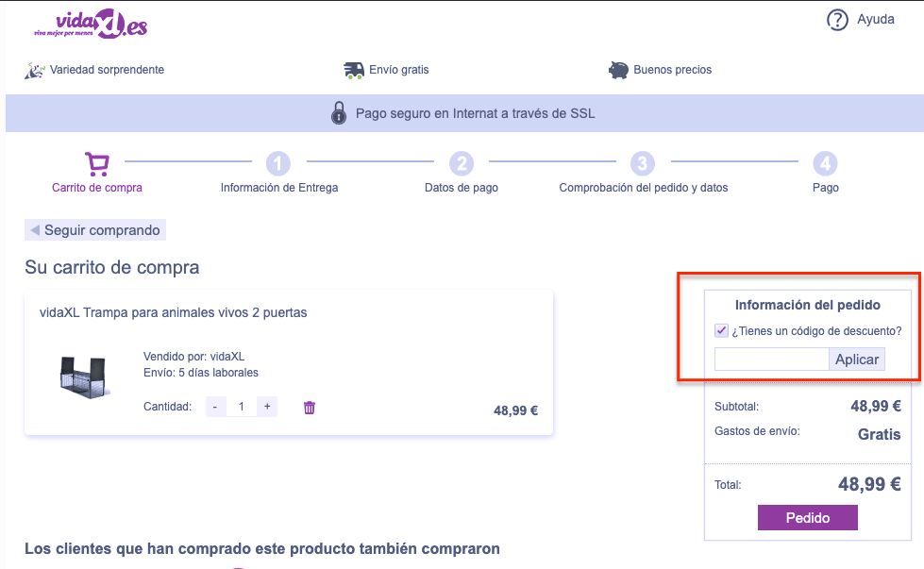Image resolution: width=924 pixels, height=569 pixels.
Task: Click the Variedad sorprendente icon
Action: [35, 70]
